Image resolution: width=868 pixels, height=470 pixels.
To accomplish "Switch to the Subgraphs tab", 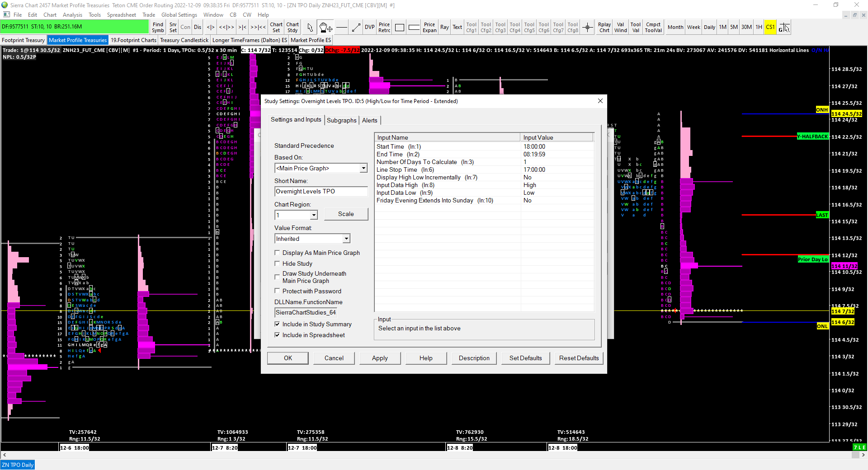I will [x=341, y=120].
